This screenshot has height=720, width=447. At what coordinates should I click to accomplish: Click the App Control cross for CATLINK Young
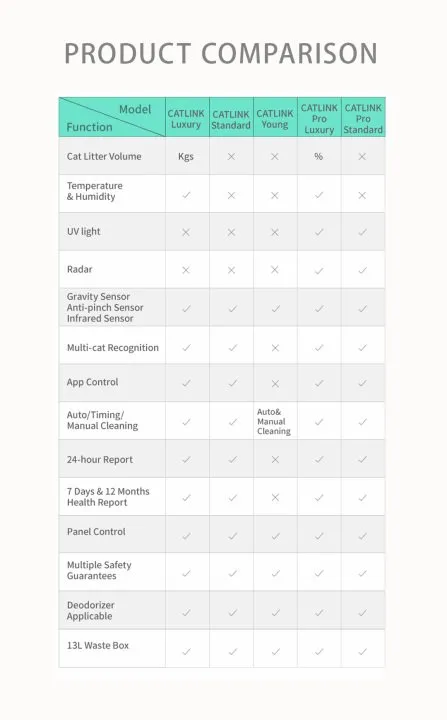(275, 383)
